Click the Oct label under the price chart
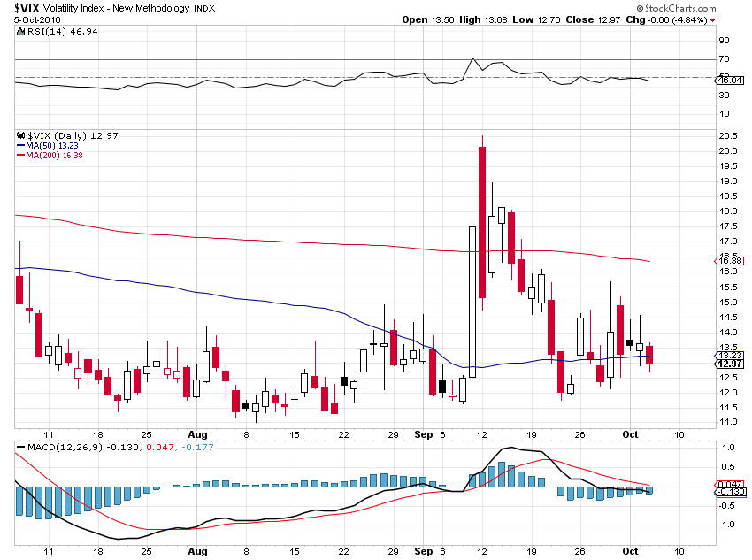This screenshot has width=752, height=560. tap(630, 435)
